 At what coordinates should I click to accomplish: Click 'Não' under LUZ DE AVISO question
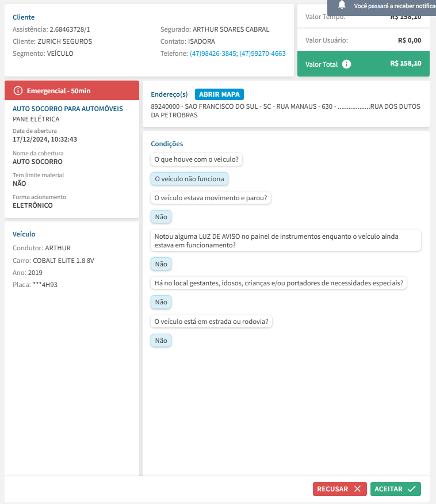tap(161, 264)
